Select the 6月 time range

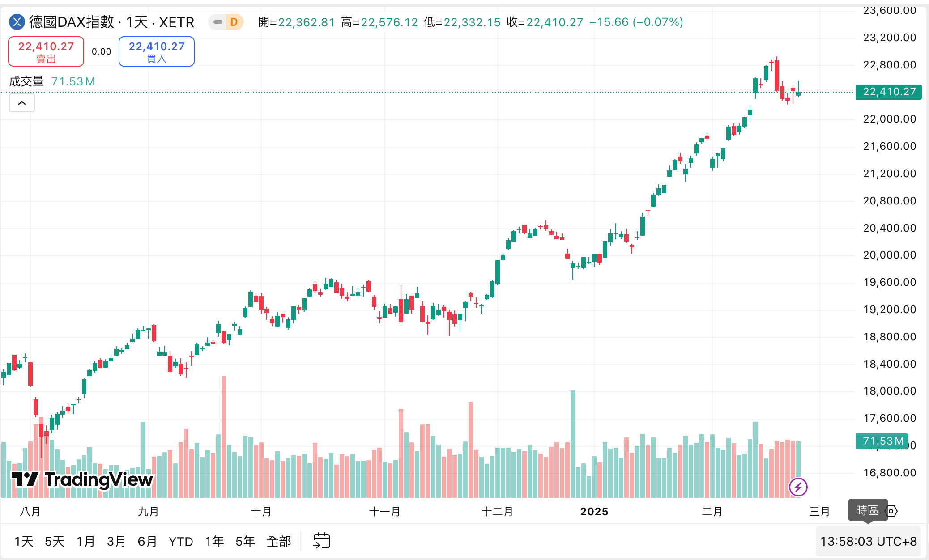[x=147, y=541]
